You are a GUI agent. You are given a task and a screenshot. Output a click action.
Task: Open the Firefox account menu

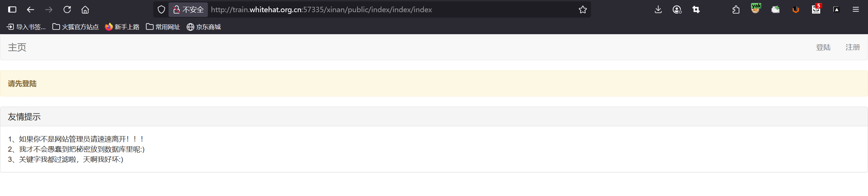click(677, 9)
